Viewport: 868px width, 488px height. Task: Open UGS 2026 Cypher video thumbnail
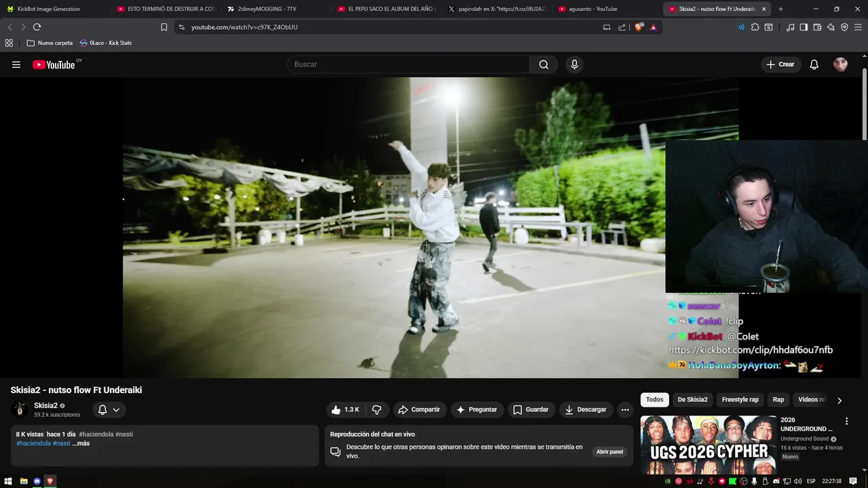pos(709,445)
